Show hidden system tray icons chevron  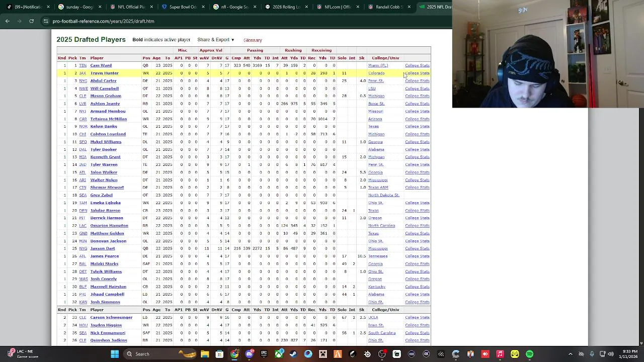(571, 354)
